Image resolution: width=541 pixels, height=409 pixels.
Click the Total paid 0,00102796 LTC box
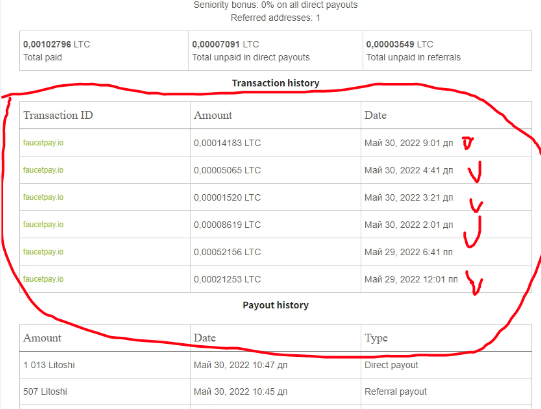104,51
